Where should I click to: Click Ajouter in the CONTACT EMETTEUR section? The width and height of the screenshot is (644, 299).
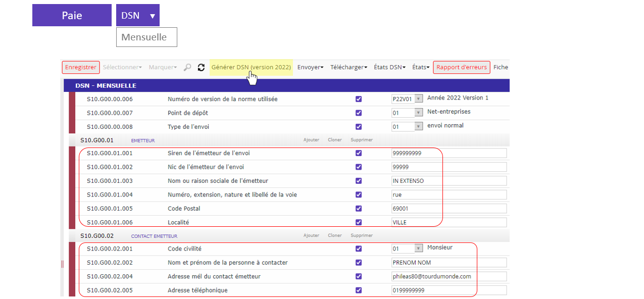coord(311,235)
